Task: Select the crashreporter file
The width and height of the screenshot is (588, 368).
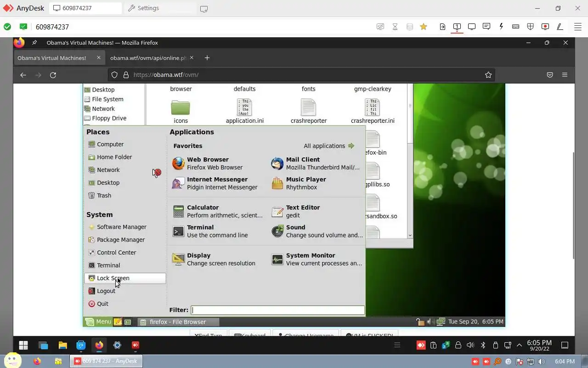Action: 309,112
